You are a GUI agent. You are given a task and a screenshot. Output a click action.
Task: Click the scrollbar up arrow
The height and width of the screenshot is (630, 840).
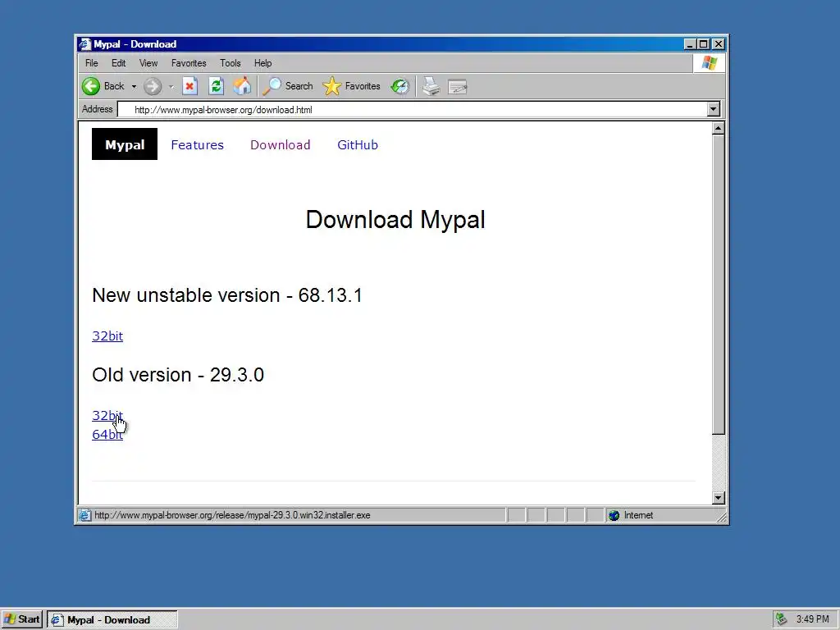click(x=719, y=128)
